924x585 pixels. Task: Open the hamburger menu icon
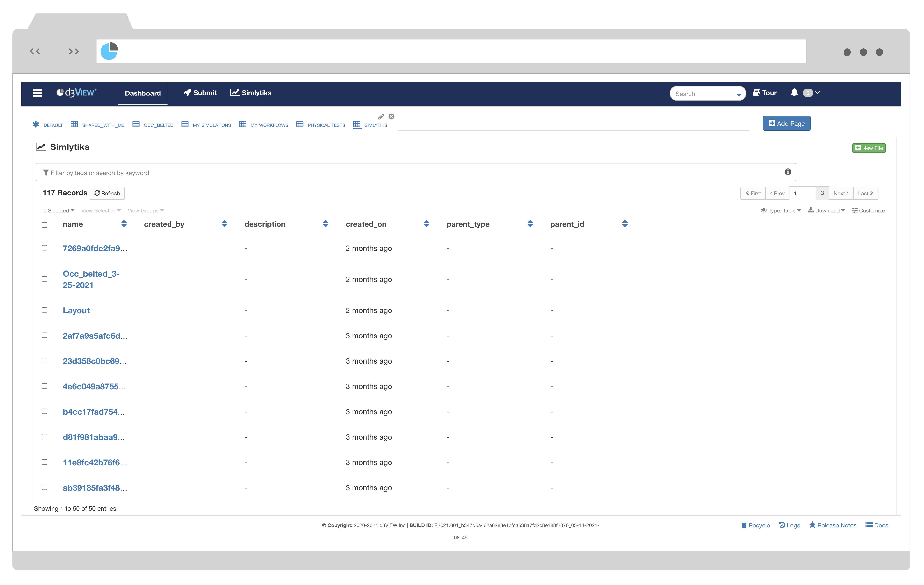click(x=37, y=93)
